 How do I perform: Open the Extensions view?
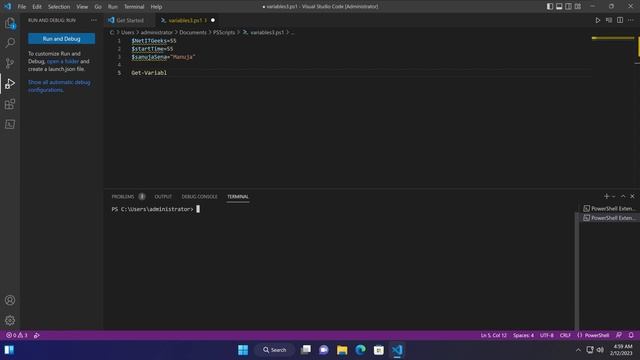10,104
